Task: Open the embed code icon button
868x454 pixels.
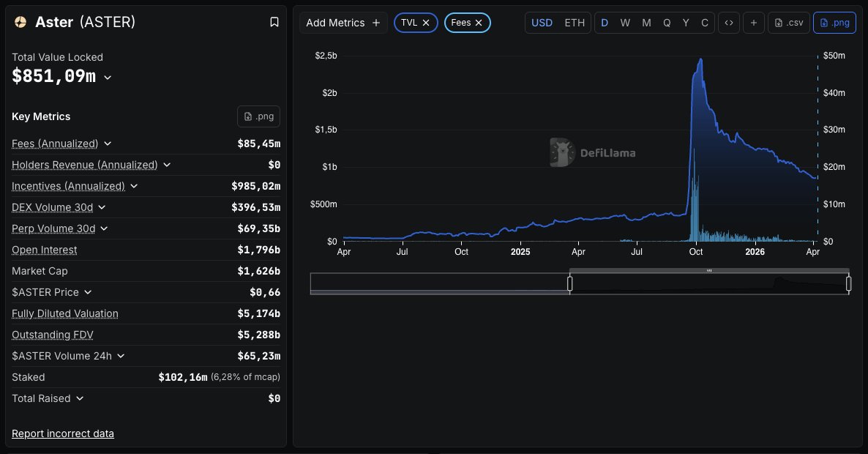Action: [728, 23]
